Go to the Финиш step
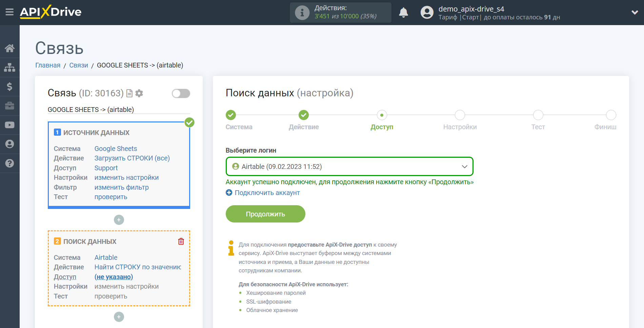 (611, 115)
